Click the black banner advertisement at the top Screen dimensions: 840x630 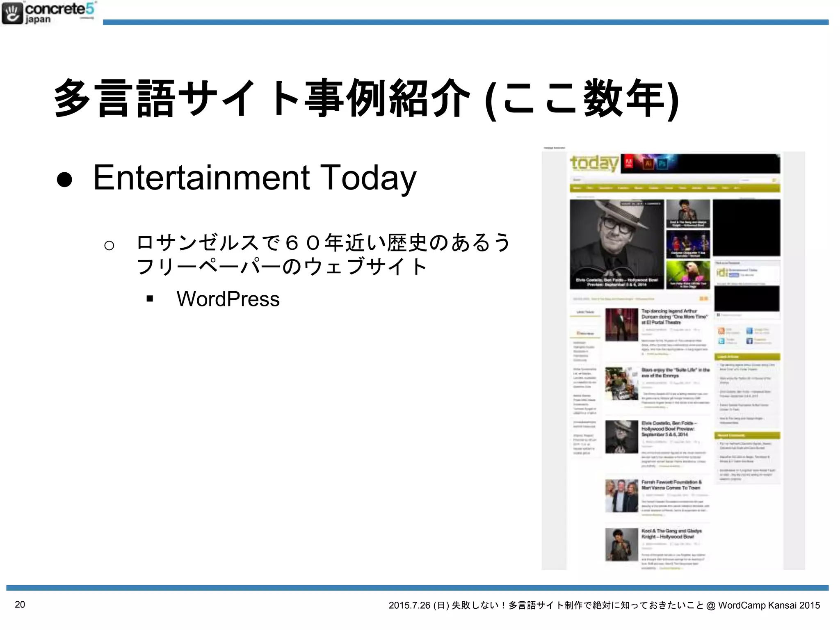pos(700,164)
